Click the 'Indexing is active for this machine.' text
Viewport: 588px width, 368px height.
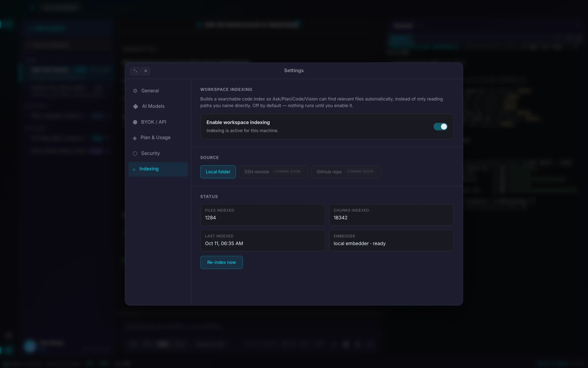pos(242,131)
